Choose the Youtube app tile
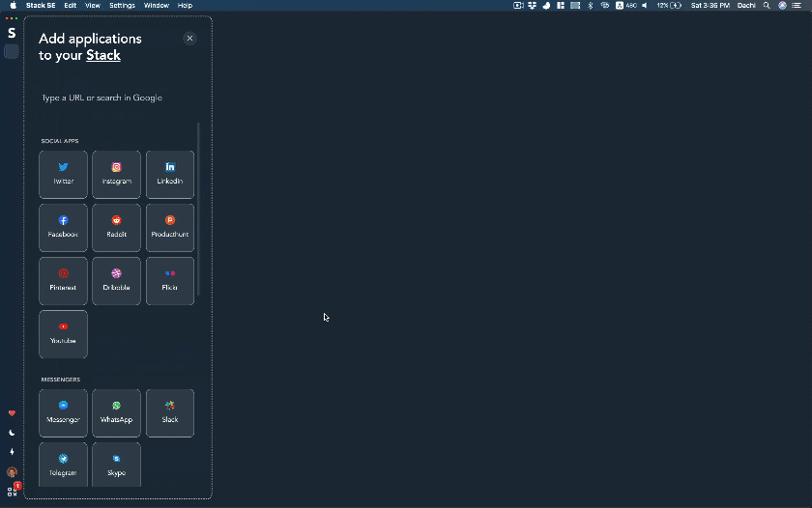812x508 pixels. [x=63, y=334]
